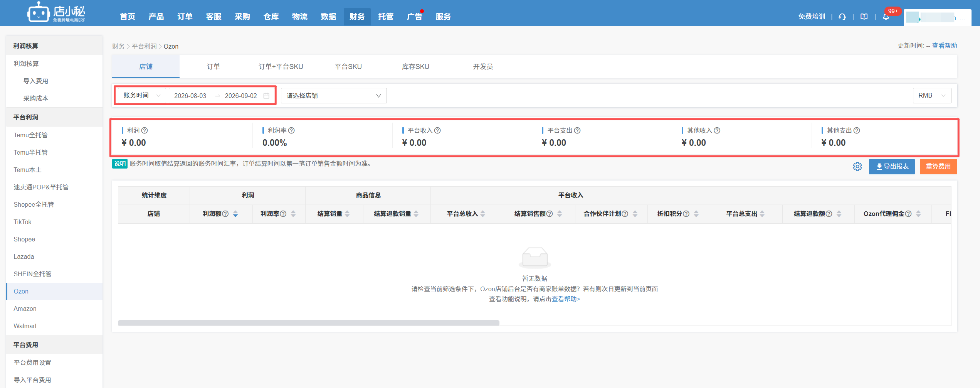Click the end date 2026-09-02 field
The height and width of the screenshot is (388, 980).
coord(241,96)
